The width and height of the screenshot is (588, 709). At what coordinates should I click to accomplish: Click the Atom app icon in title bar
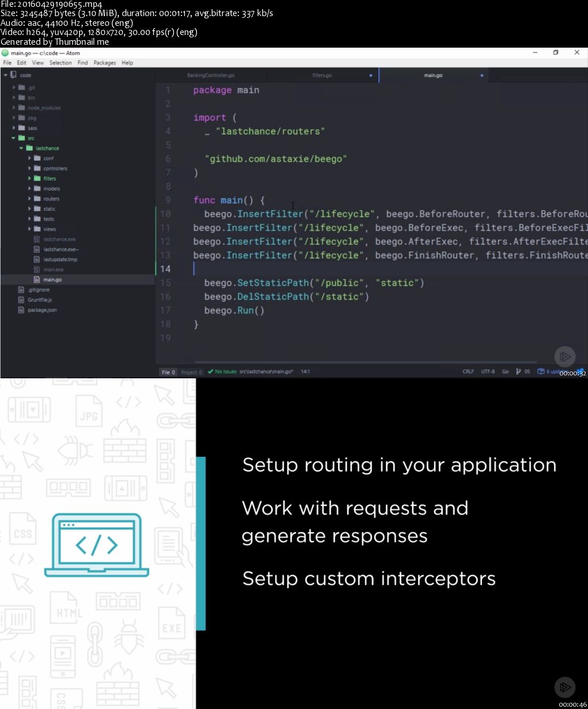tap(6, 53)
